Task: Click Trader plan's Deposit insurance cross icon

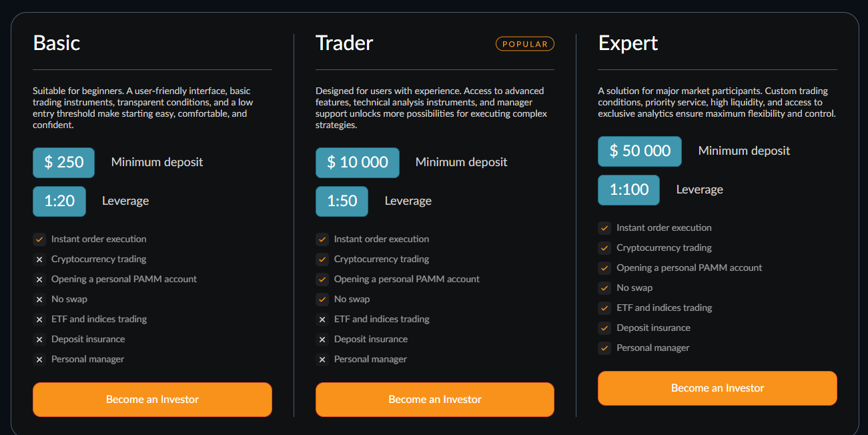Action: [x=322, y=339]
